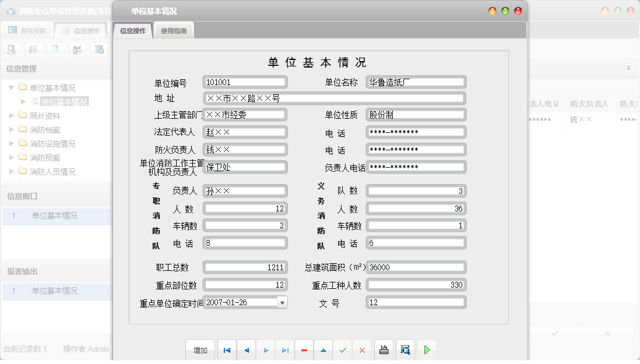Go to the previous record
The width and height of the screenshot is (640, 364).
tap(246, 349)
